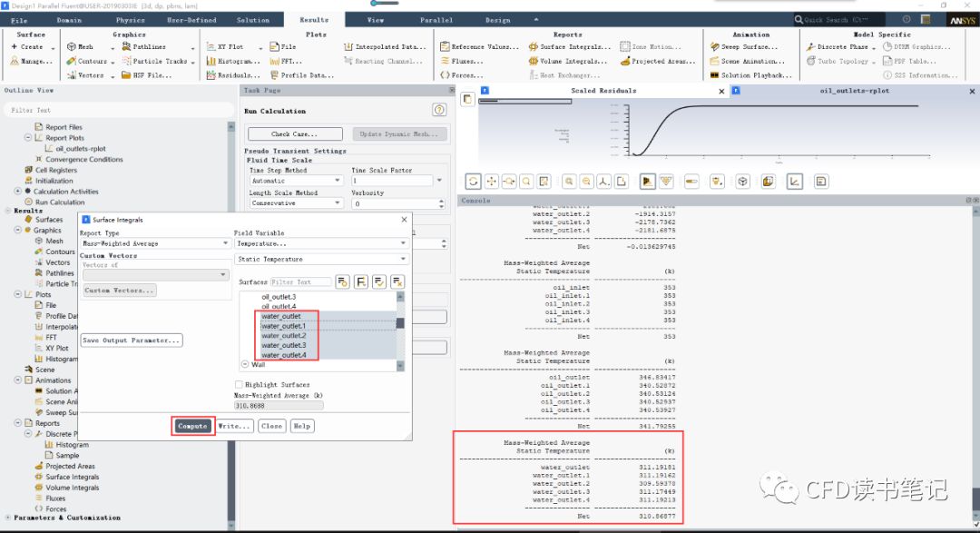Open the Histogram plot dialog from ribbon
The height and width of the screenshot is (533, 980).
[x=232, y=62]
